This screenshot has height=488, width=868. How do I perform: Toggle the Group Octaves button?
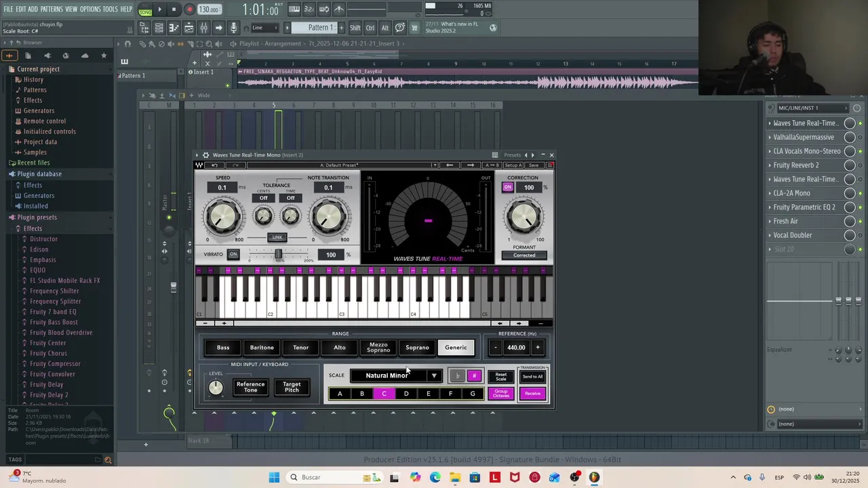pyautogui.click(x=500, y=394)
